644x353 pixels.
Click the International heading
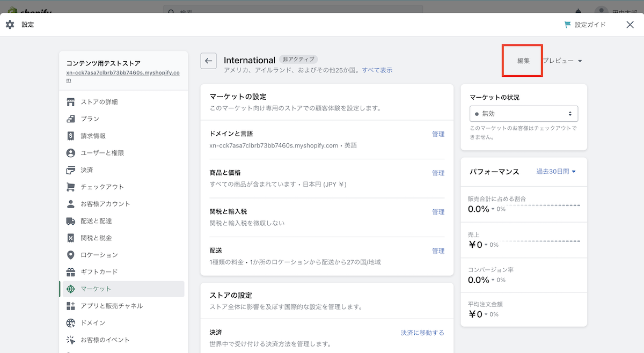click(250, 60)
